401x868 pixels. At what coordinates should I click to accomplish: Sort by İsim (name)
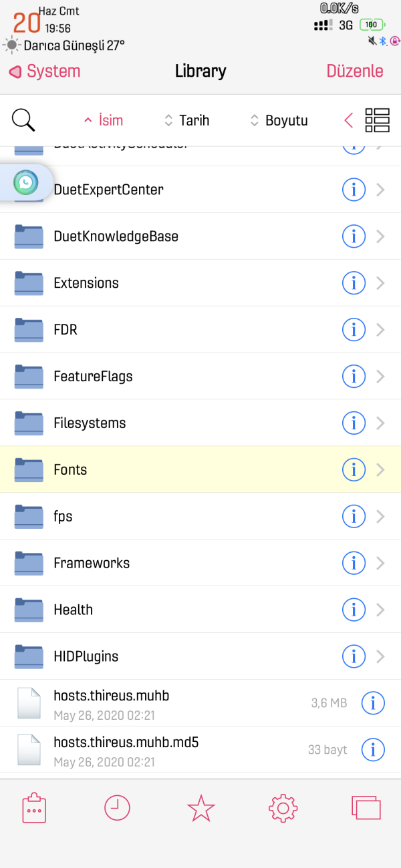tap(104, 120)
